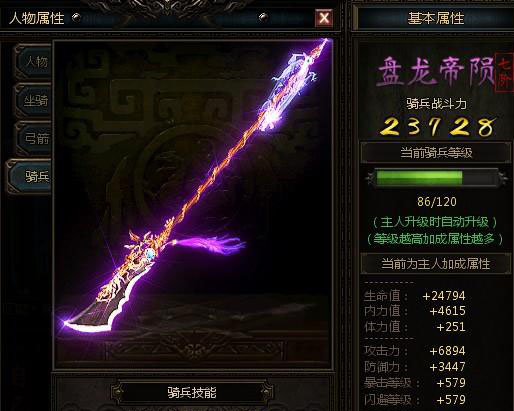Select the 骑兵 cavalry weapon tab
The height and width of the screenshot is (411, 514).
pyautogui.click(x=31, y=176)
